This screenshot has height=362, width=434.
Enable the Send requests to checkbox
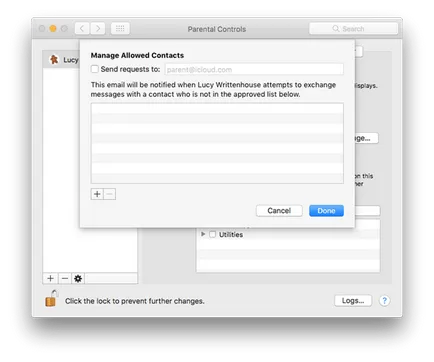click(95, 69)
